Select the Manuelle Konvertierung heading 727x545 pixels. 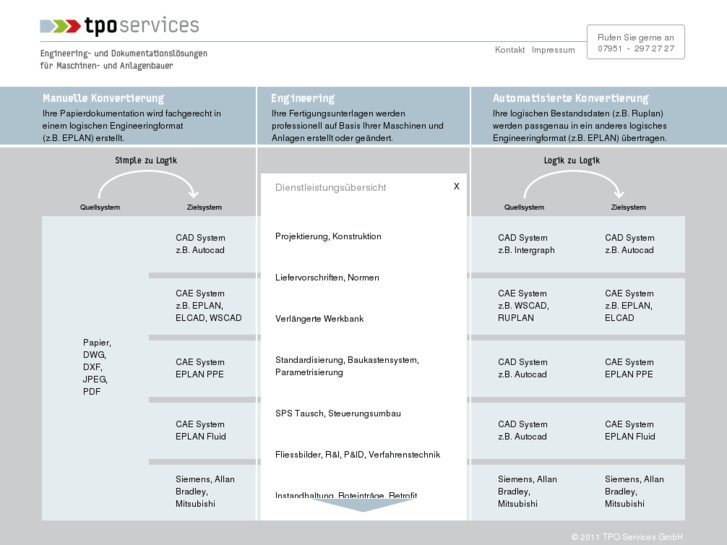[x=103, y=98]
